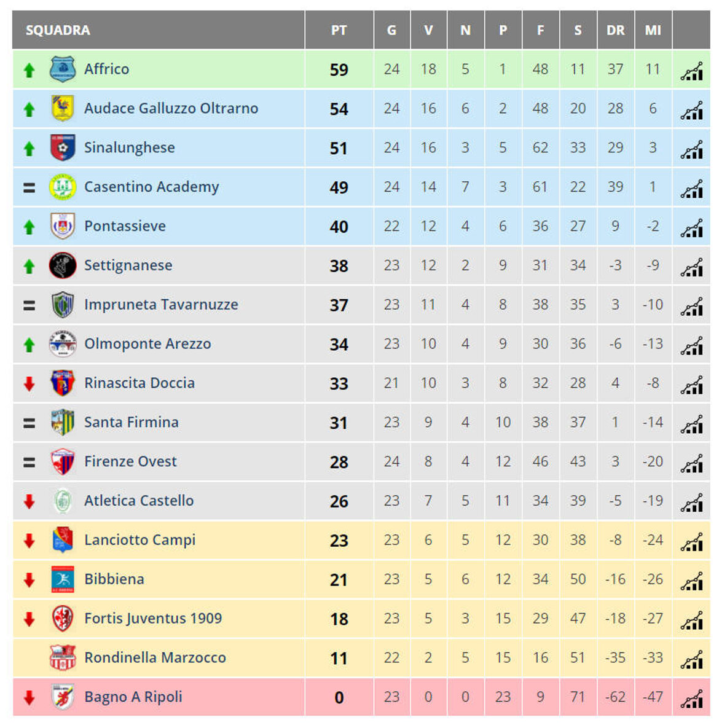Screen dimensions: 719x728
Task: Open the Rondinella Marzocco team link
Action: point(155,658)
